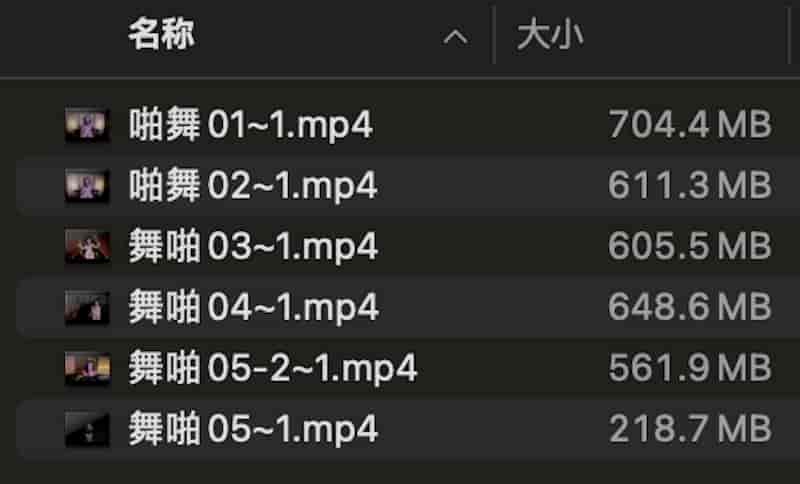This screenshot has width=800, height=484.
Task: Click the 611.3 MB size value
Action: tap(690, 186)
